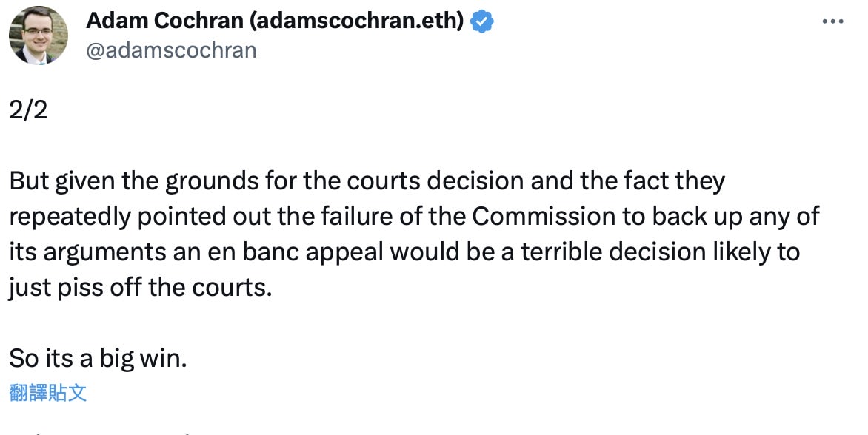This screenshot has width=868, height=435.
Task: Translate the post via 翻譯貼文 link
Action: click(48, 393)
